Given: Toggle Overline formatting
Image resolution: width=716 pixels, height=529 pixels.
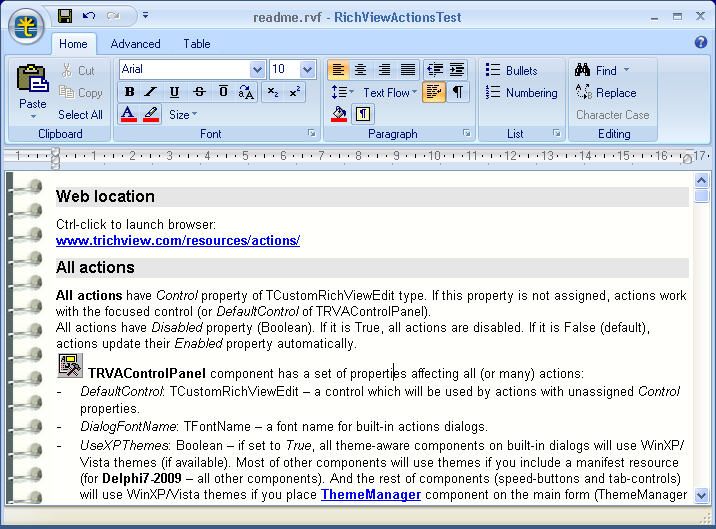Looking at the screenshot, I should (223, 92).
